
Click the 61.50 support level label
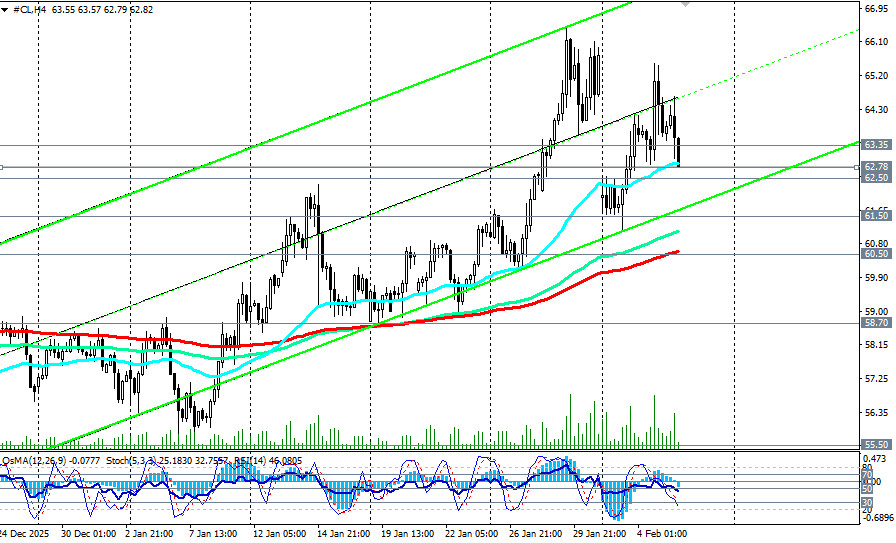click(877, 216)
